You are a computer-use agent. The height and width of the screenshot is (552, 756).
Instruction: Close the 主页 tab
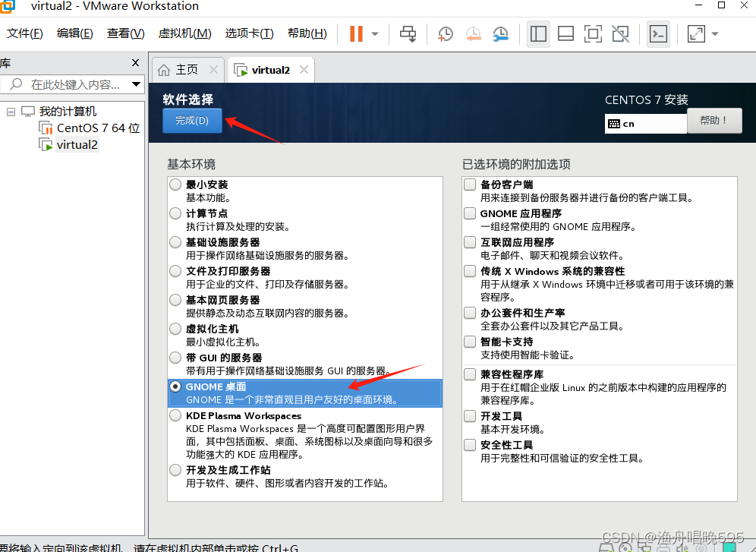coord(213,70)
